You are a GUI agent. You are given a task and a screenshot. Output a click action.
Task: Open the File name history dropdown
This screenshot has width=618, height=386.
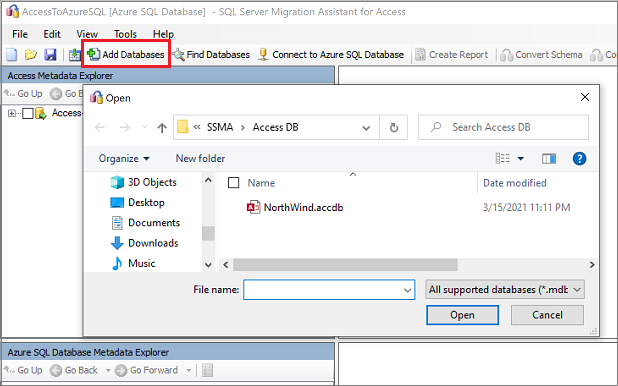408,290
